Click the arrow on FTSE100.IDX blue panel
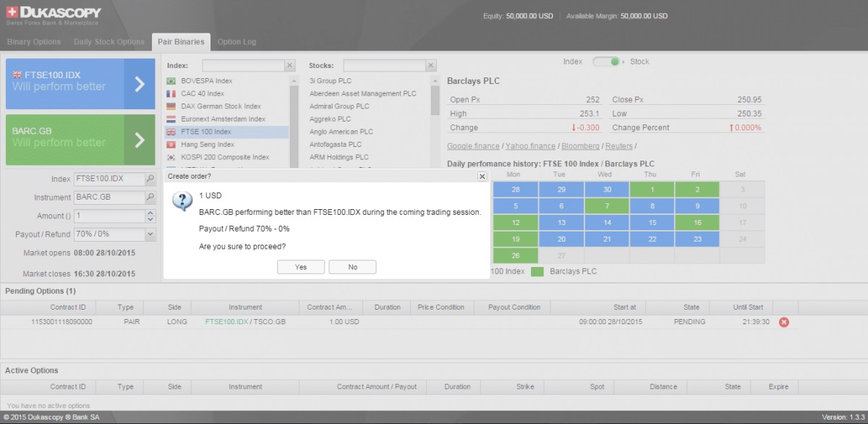 [x=140, y=84]
